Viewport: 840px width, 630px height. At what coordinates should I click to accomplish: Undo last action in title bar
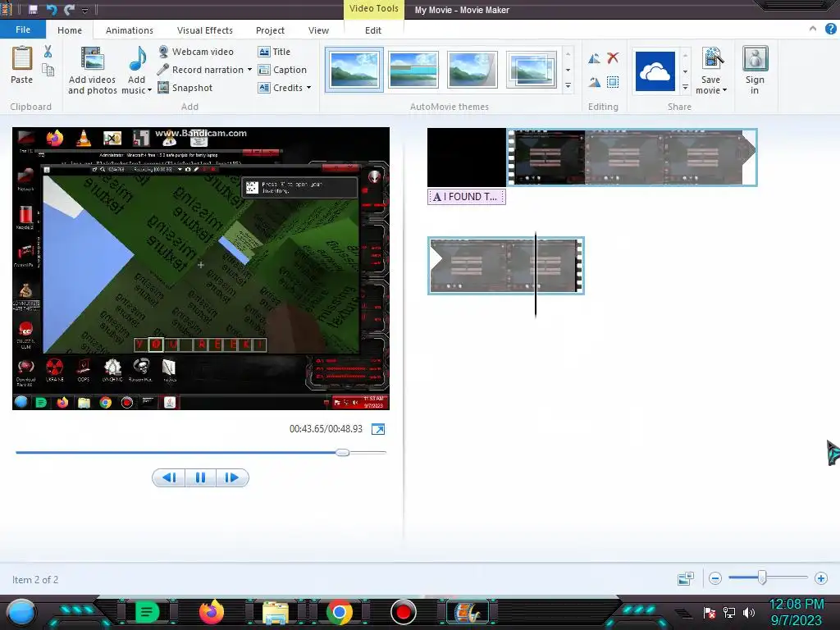51,10
